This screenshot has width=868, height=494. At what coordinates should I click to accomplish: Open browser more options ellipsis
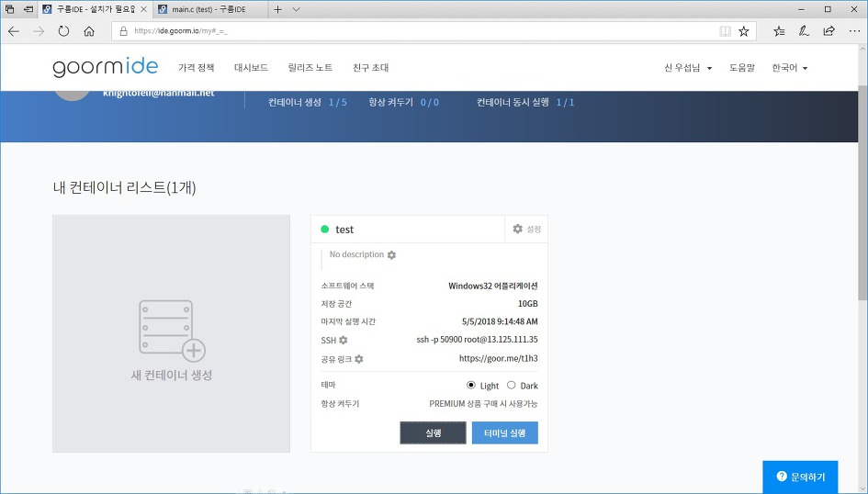click(854, 31)
